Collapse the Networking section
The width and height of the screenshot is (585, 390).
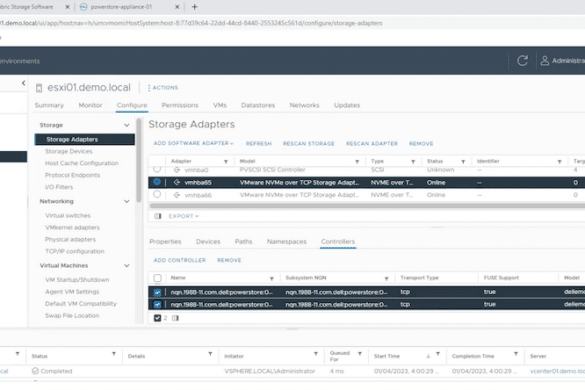pos(127,201)
